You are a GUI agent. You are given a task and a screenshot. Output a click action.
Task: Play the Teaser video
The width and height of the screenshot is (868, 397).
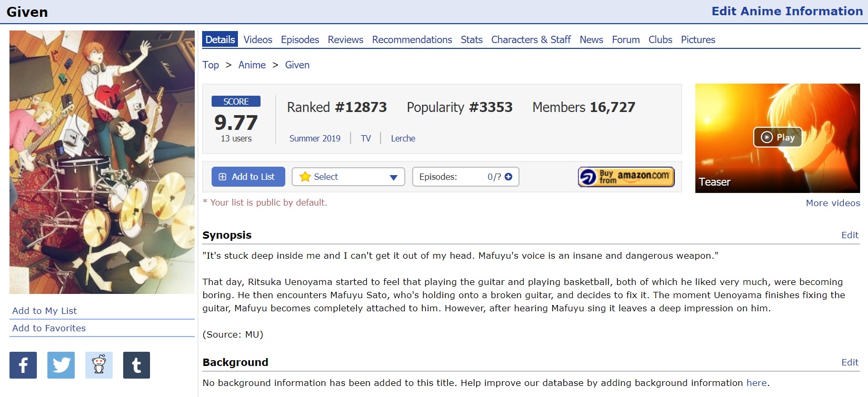click(x=777, y=137)
